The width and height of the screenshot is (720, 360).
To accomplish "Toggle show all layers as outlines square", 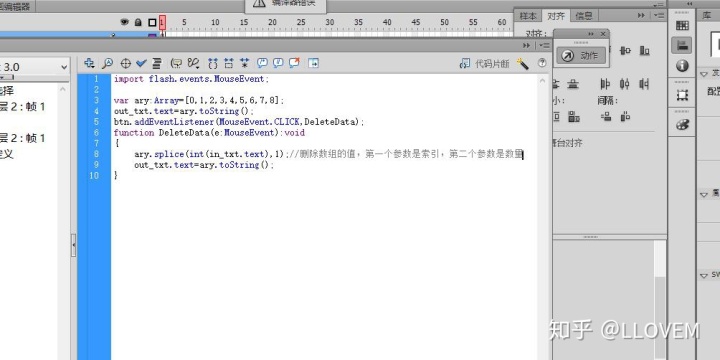I will [152, 22].
